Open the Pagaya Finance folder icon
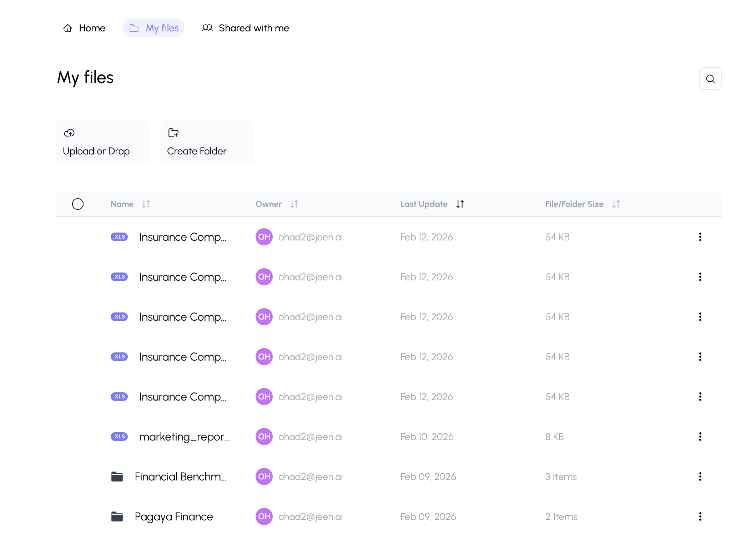The width and height of the screenshot is (756, 555). coord(117,516)
